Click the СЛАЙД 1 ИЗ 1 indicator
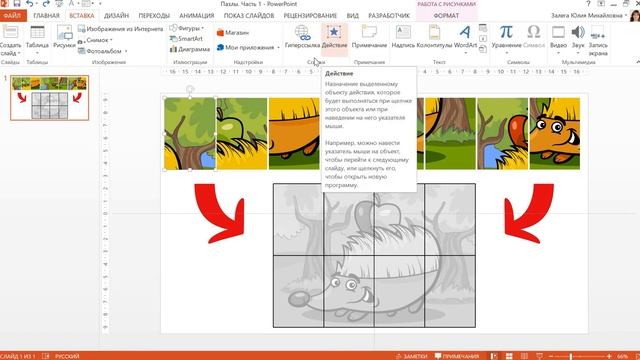This screenshot has height=360, width=640. (x=18, y=356)
